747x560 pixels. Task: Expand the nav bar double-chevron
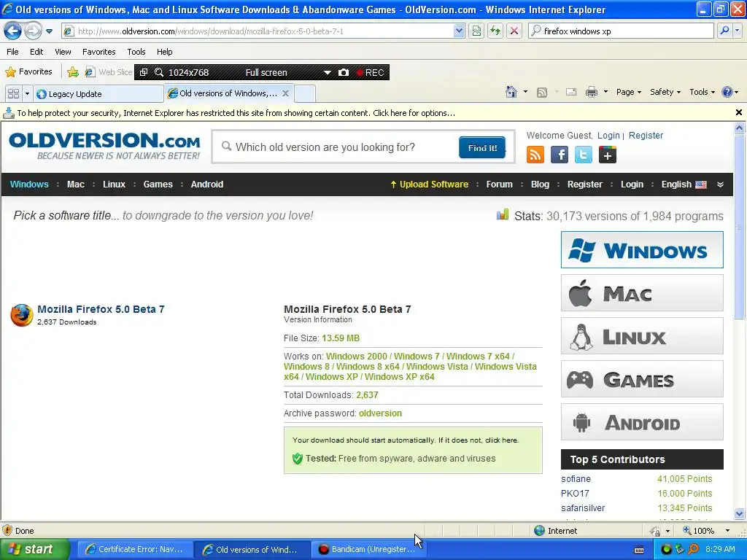tap(720, 184)
